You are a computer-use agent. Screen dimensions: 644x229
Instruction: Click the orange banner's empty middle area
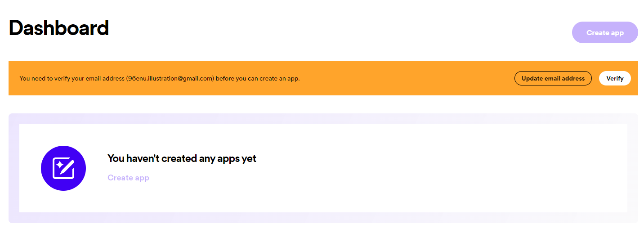click(405, 78)
